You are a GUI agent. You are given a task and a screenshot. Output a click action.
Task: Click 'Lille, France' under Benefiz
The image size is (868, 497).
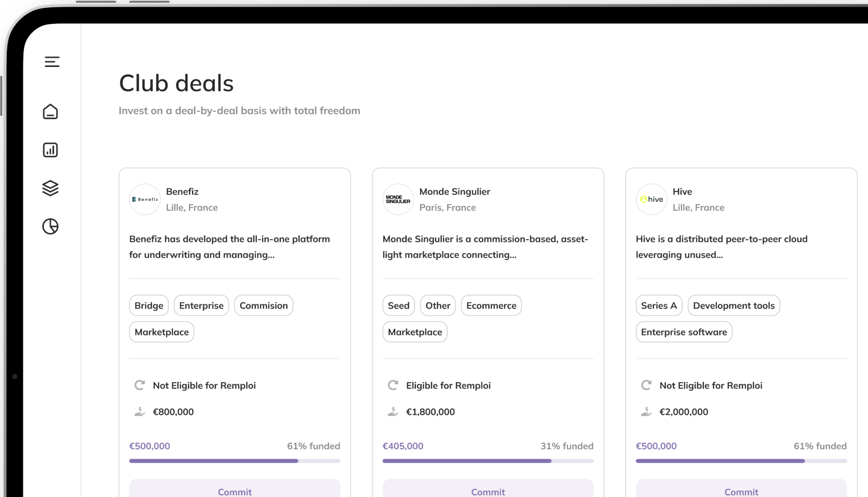[192, 207]
